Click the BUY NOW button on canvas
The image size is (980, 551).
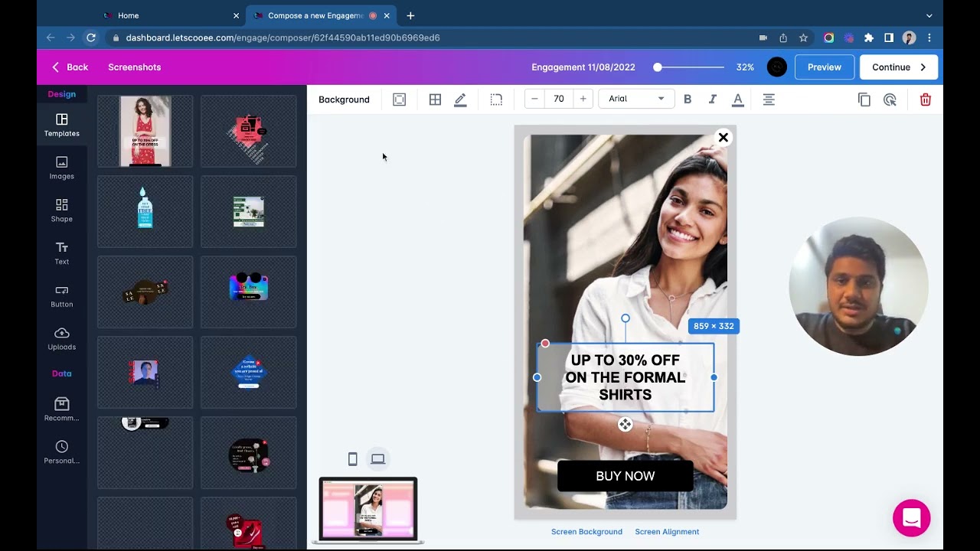[x=626, y=476]
